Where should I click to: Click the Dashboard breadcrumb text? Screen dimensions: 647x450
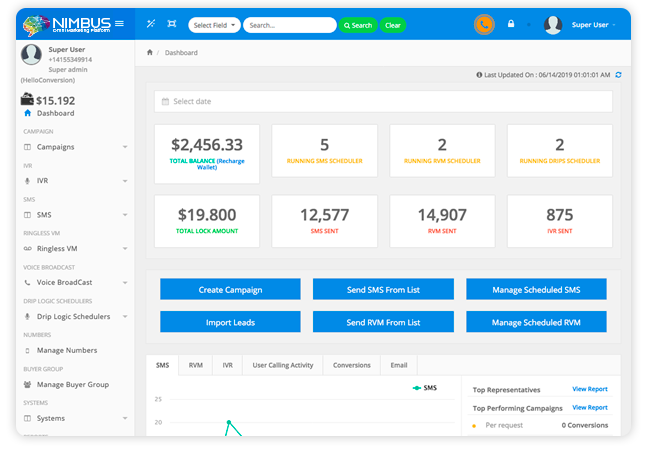click(181, 52)
